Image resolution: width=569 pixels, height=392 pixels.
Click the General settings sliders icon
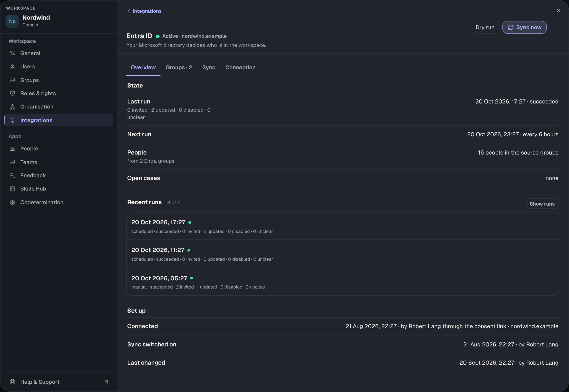pos(13,53)
